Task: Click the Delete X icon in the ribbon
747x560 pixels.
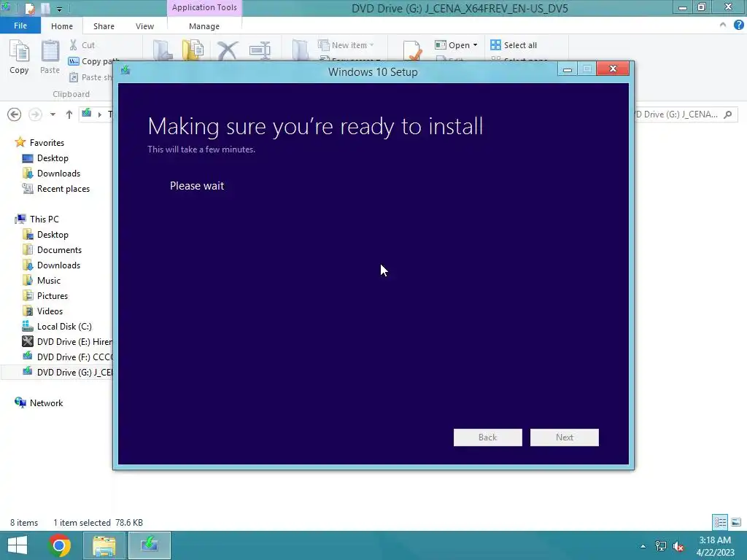Action: (228, 50)
